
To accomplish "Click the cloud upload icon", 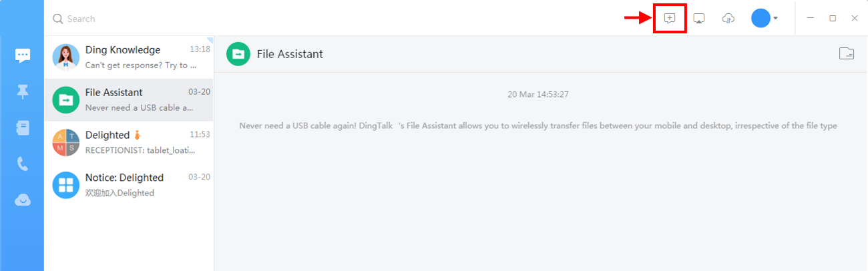I will click(728, 19).
